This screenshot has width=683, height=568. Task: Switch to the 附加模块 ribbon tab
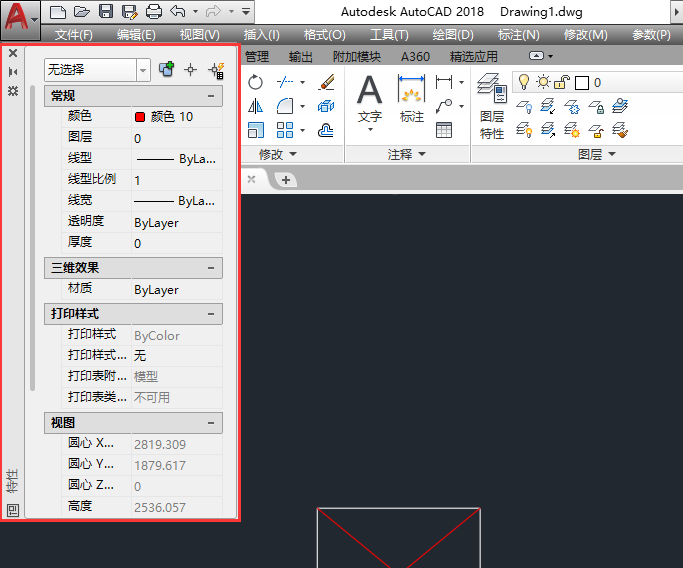point(357,57)
